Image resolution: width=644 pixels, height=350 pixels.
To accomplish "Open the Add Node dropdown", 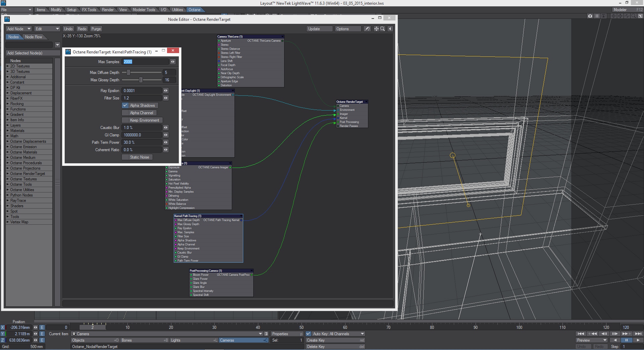I will 19,29.
